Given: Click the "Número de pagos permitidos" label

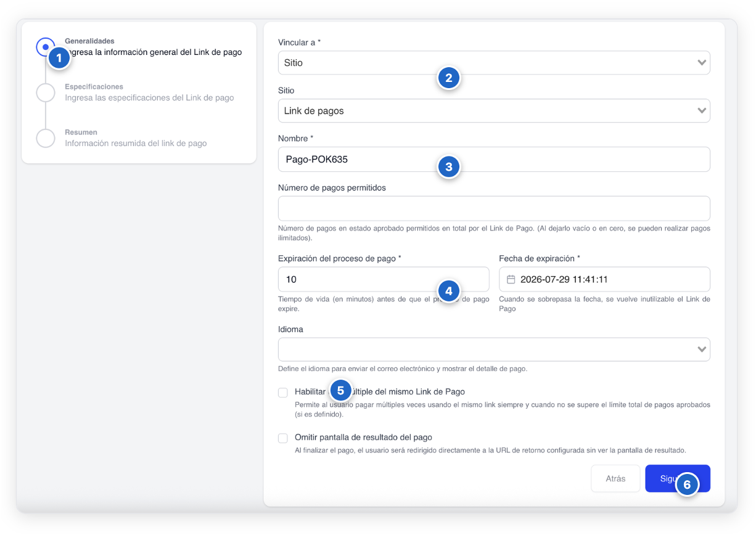Looking at the screenshot, I should click(x=332, y=187).
